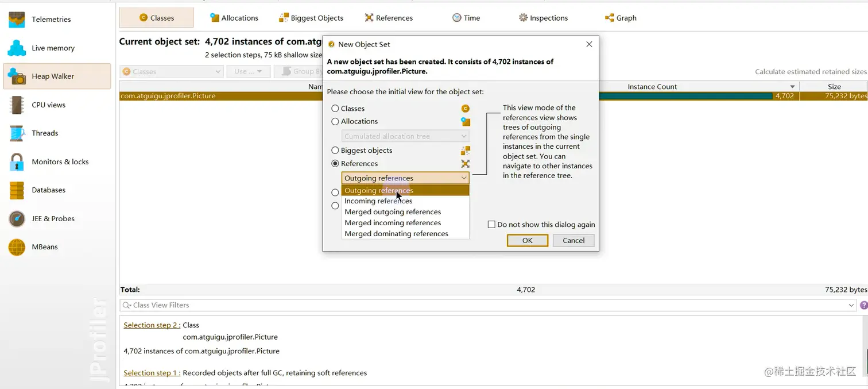Open the Use dropdown in toolbar
This screenshot has height=389, width=868.
click(x=248, y=72)
